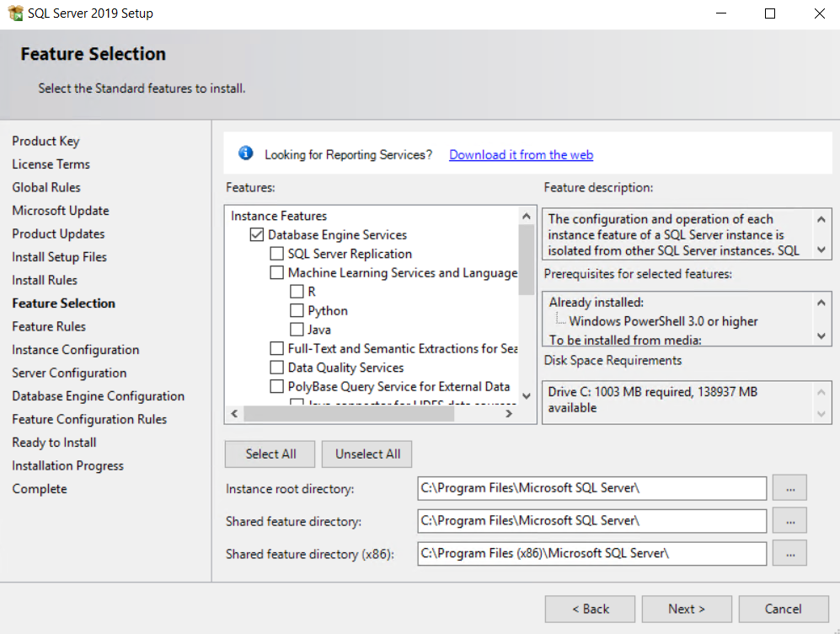The image size is (840, 634).
Task: Click the Features list vertical scrollbar thumb
Action: pyautogui.click(x=527, y=260)
